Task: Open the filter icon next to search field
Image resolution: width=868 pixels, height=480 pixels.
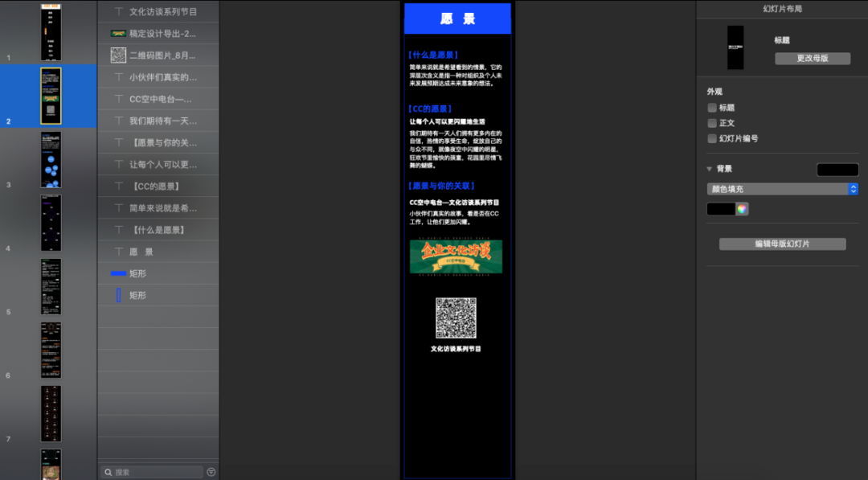Action: pos(211,472)
